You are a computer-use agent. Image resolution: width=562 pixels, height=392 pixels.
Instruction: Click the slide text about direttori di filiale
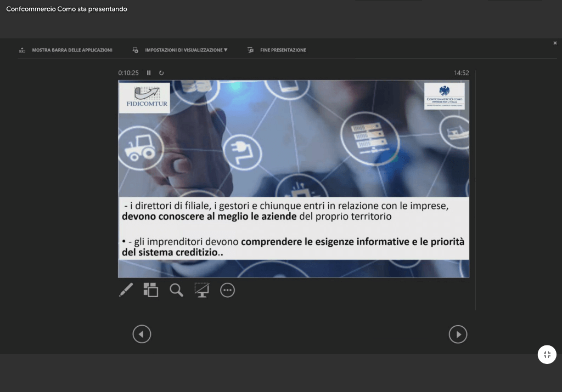tap(285, 211)
